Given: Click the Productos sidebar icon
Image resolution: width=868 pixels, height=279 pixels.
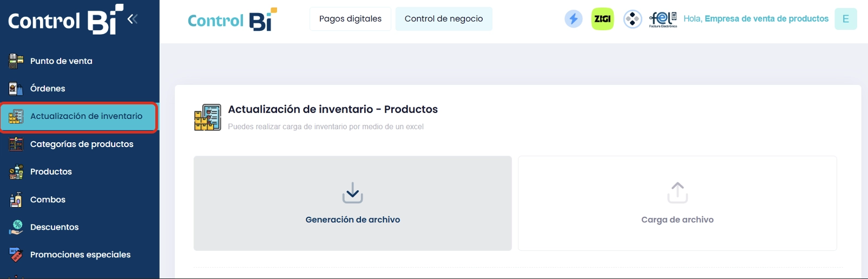Looking at the screenshot, I should click(16, 171).
